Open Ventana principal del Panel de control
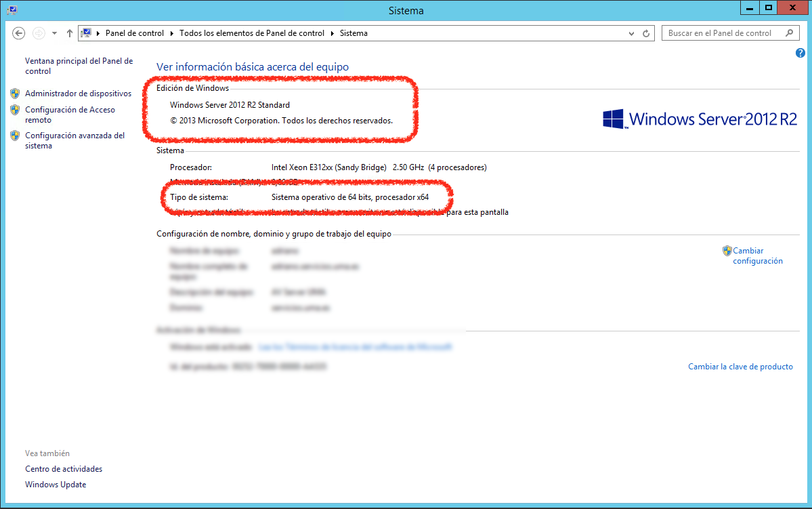This screenshot has width=812, height=509. (x=79, y=66)
